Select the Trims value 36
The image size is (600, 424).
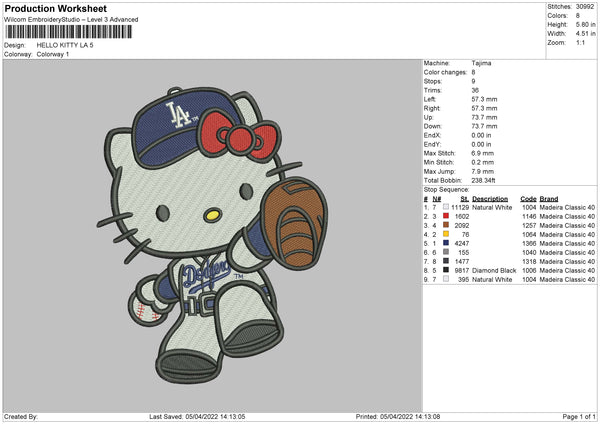[475, 90]
